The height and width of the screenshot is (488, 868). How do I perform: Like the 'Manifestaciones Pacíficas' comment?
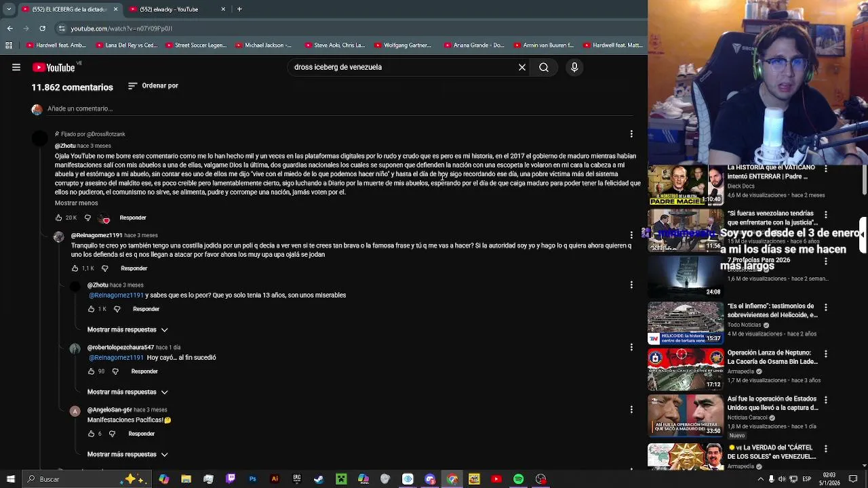tap(91, 434)
